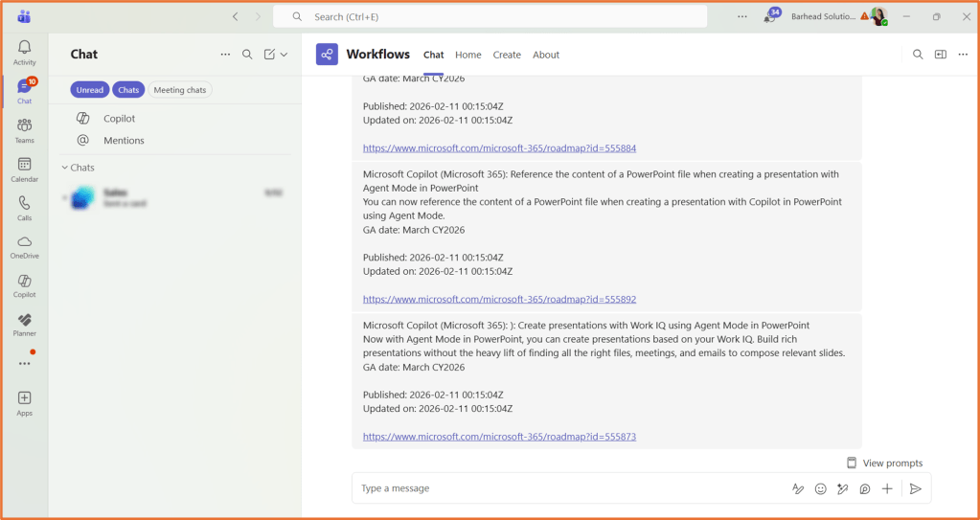
Task: Enable the Meeting chats filter
Action: coord(180,90)
